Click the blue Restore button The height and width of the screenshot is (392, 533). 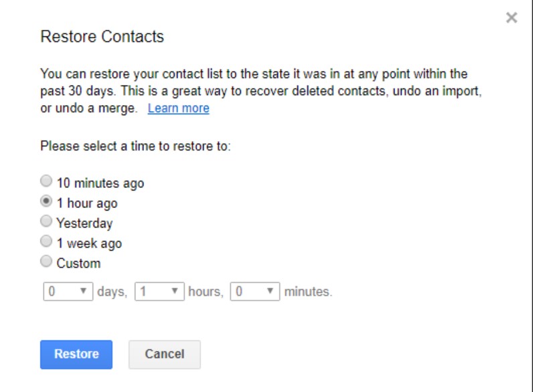(x=76, y=355)
